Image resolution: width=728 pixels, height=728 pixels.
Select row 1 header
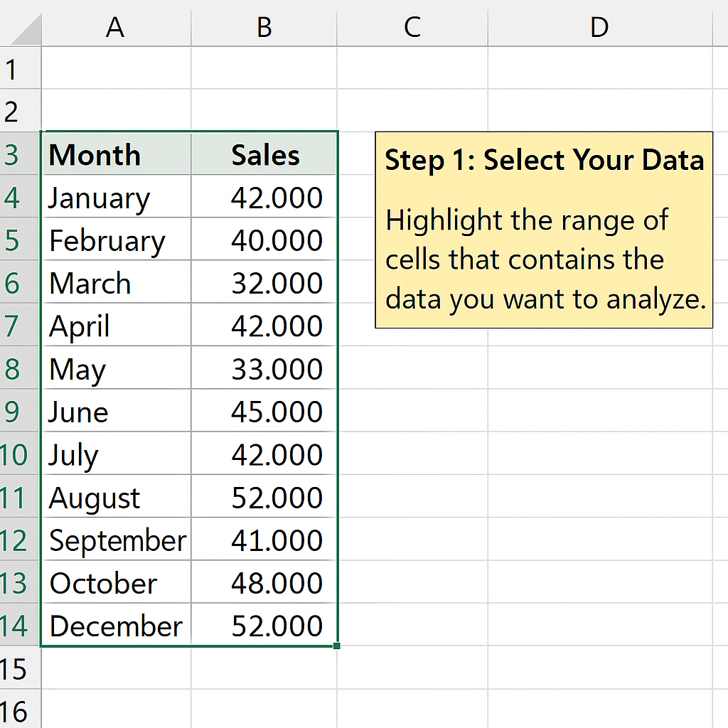[x=21, y=68]
